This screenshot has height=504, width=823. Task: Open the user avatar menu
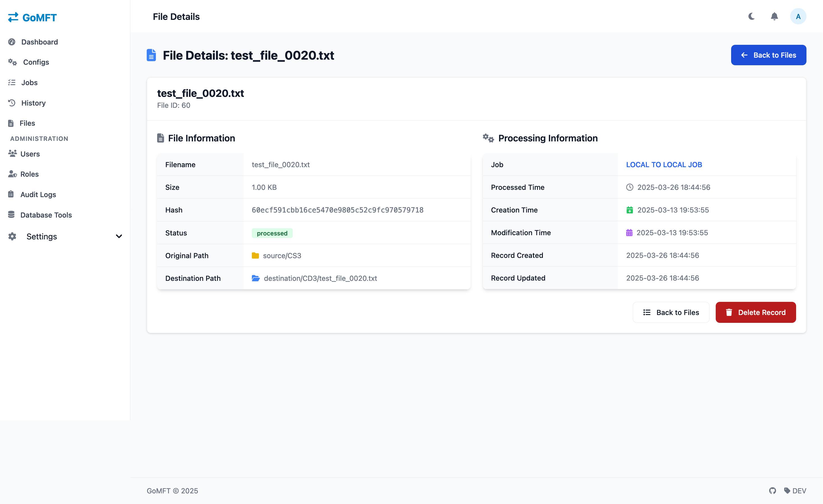tap(798, 16)
